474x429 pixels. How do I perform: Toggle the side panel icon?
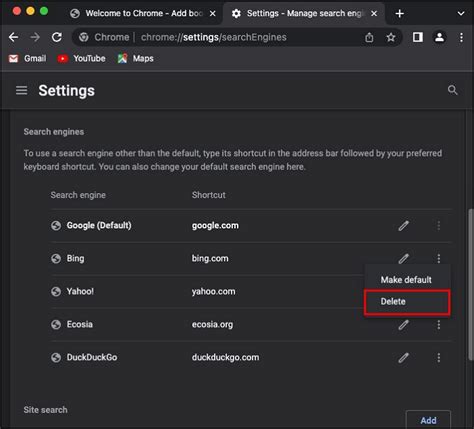pyautogui.click(x=418, y=37)
